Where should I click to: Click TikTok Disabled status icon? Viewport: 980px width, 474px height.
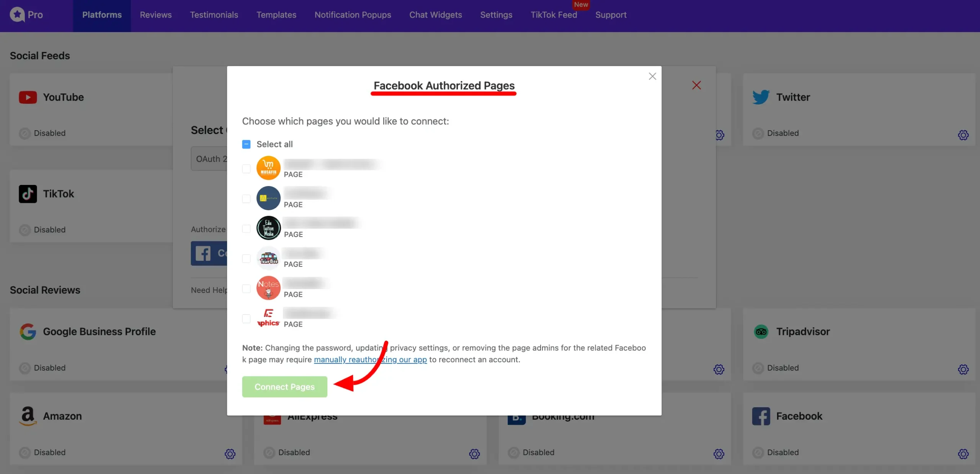coord(25,230)
